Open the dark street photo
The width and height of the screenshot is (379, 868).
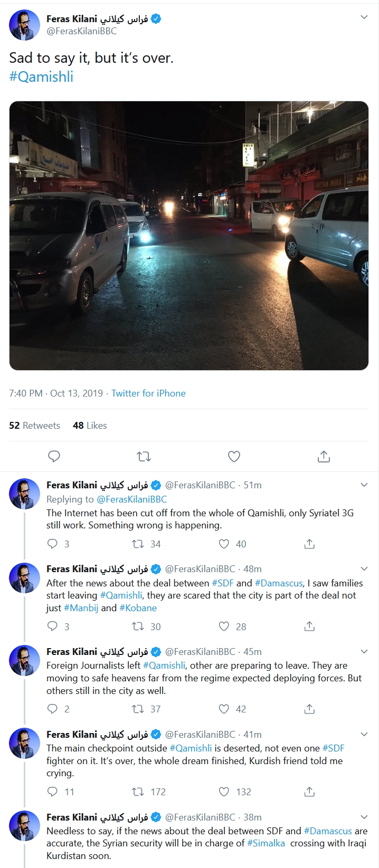point(189,235)
